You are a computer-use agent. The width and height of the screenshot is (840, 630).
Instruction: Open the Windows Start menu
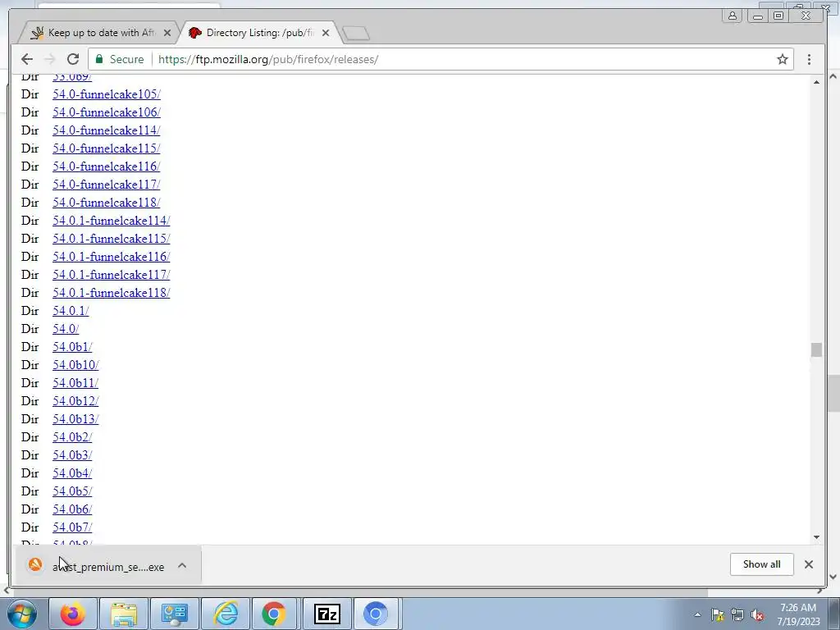(22, 614)
